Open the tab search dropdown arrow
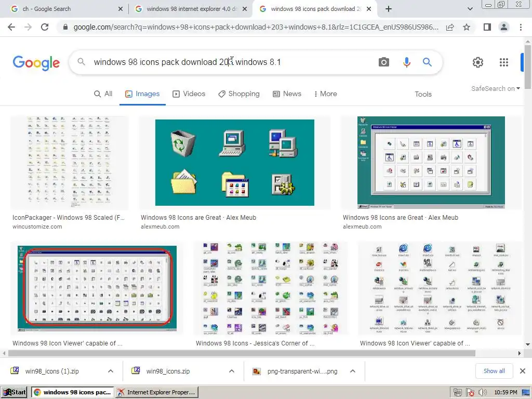 pyautogui.click(x=470, y=9)
